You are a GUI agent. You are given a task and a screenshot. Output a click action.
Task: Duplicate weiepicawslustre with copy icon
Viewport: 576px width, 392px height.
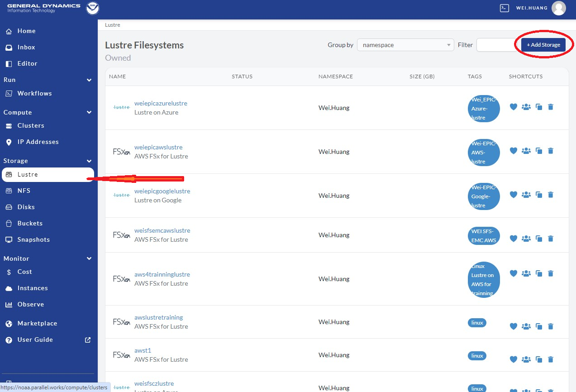point(539,151)
